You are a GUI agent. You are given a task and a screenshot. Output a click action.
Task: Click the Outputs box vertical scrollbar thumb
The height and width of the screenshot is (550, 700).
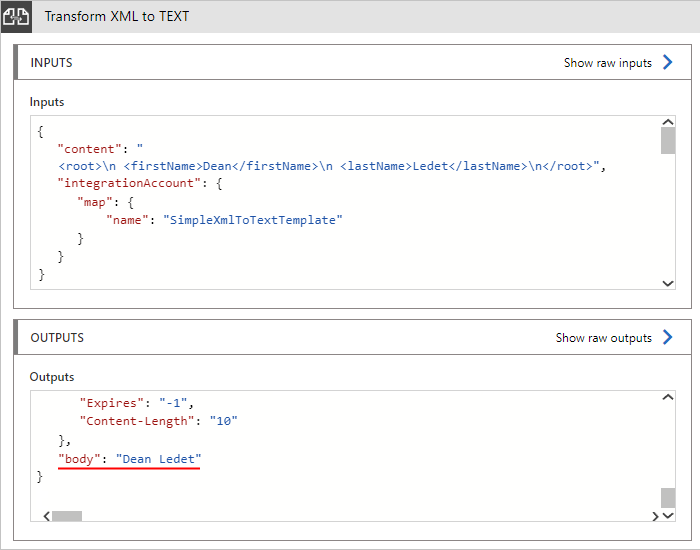tap(668, 498)
